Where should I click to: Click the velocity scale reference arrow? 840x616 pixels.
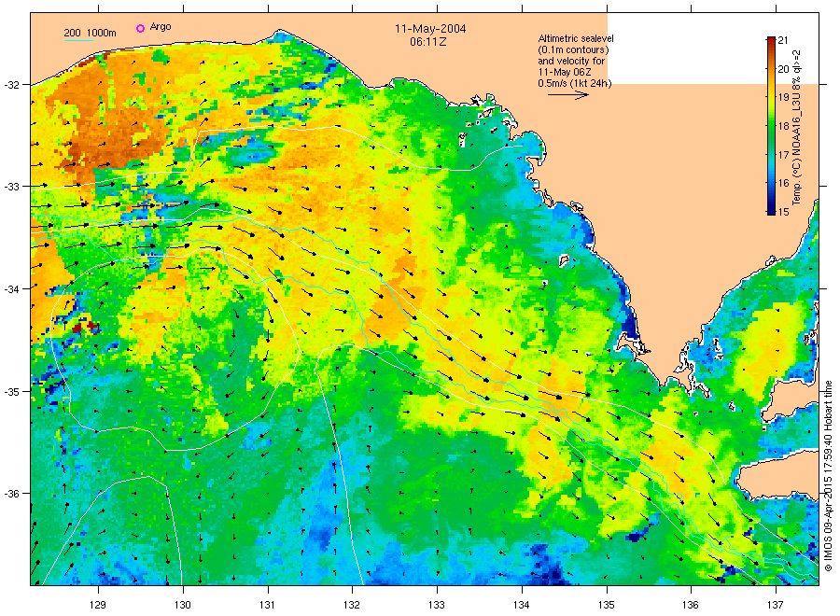coord(567,95)
